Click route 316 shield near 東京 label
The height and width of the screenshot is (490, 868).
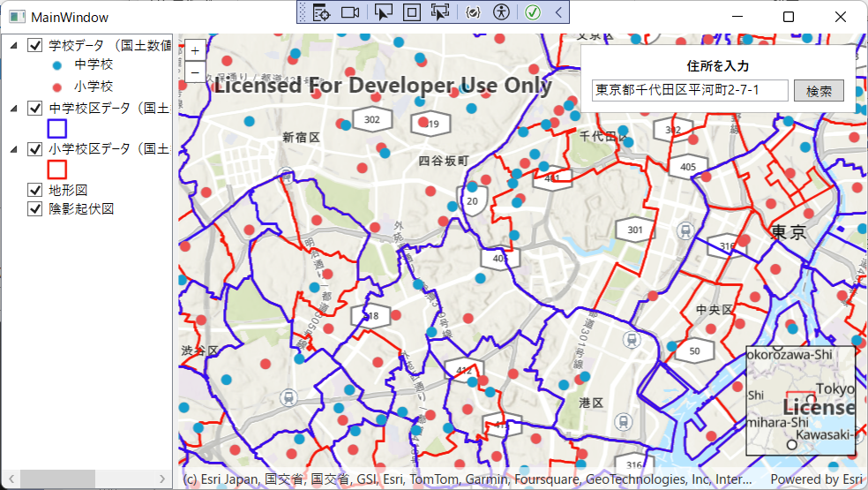pos(727,246)
